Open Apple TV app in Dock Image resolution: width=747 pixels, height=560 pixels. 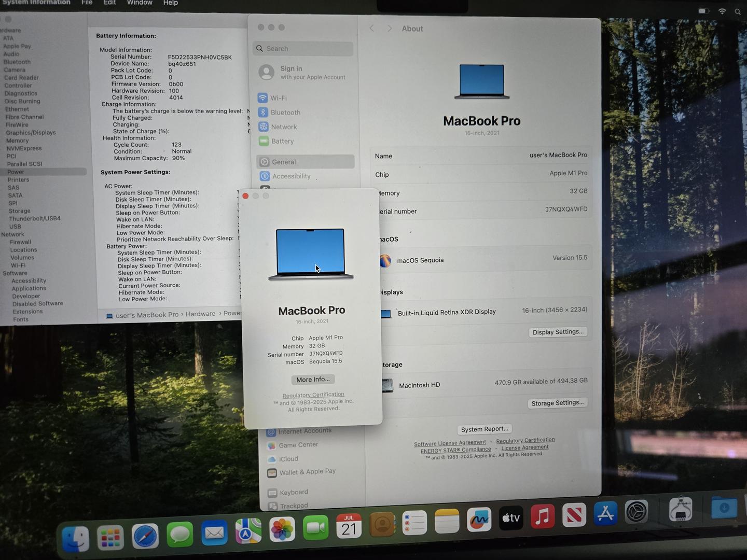[511, 517]
